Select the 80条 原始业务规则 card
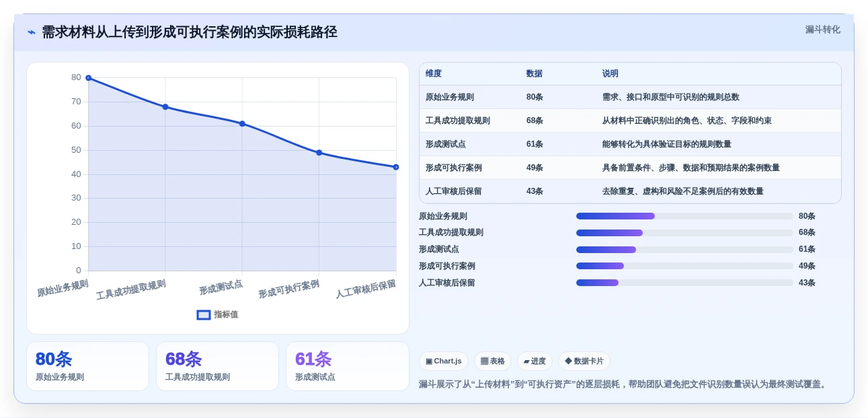The height and width of the screenshot is (418, 868). [x=87, y=366]
